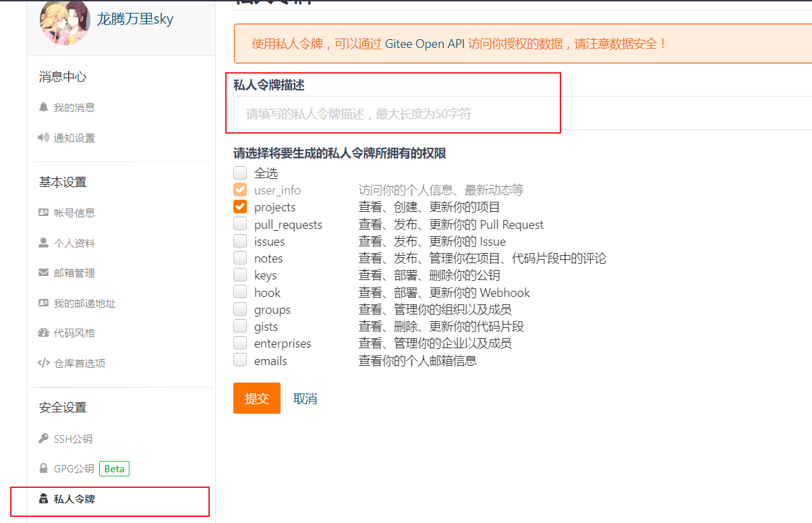The image size is (812, 523).
Task: Click the keys permission label
Action: click(x=266, y=275)
